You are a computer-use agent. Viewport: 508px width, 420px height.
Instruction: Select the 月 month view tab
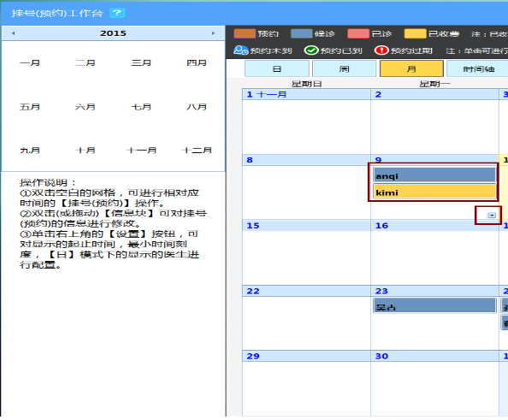[x=411, y=68]
